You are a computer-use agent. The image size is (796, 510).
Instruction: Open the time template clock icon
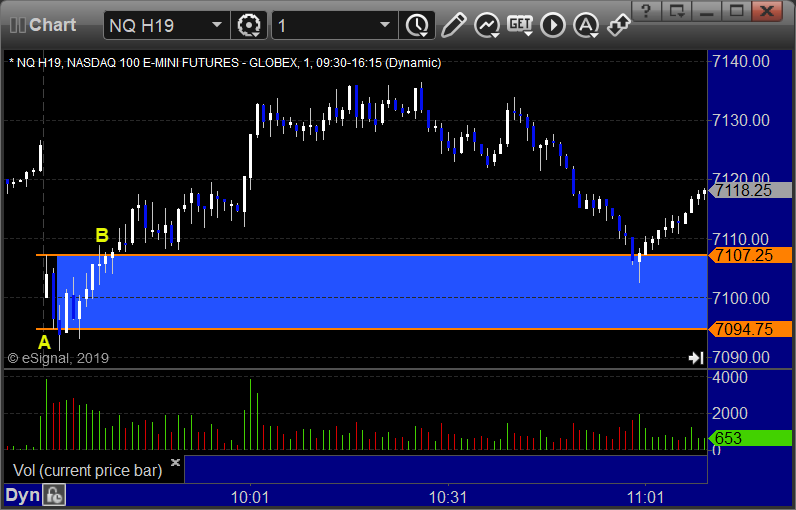tap(417, 25)
